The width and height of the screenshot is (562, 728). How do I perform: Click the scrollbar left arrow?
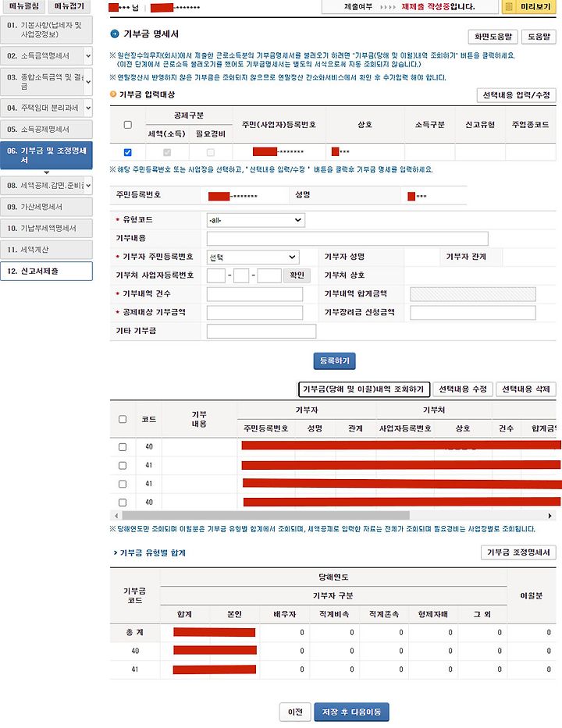[116, 515]
